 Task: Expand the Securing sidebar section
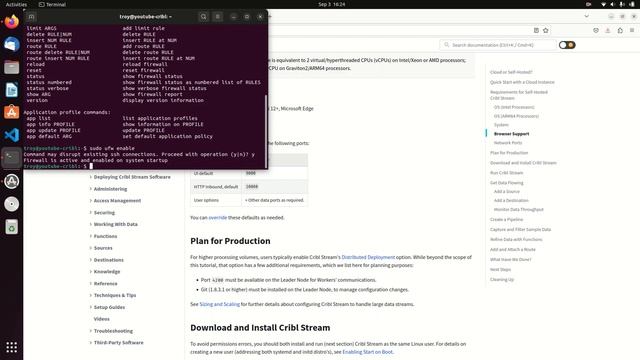point(104,213)
